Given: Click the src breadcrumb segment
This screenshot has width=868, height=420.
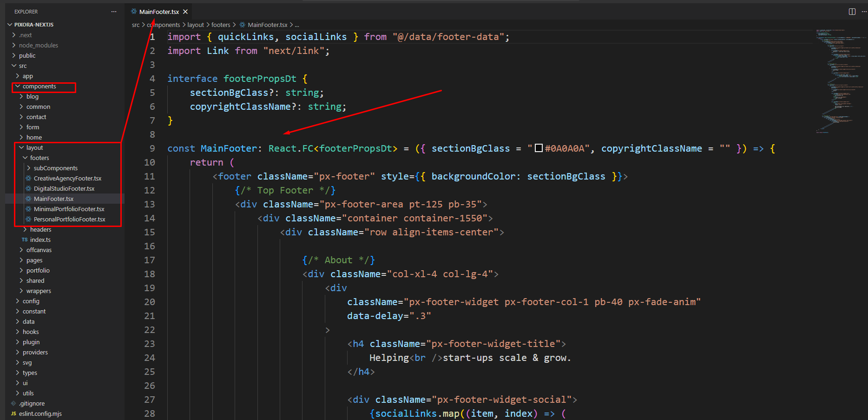Looking at the screenshot, I should pos(136,25).
